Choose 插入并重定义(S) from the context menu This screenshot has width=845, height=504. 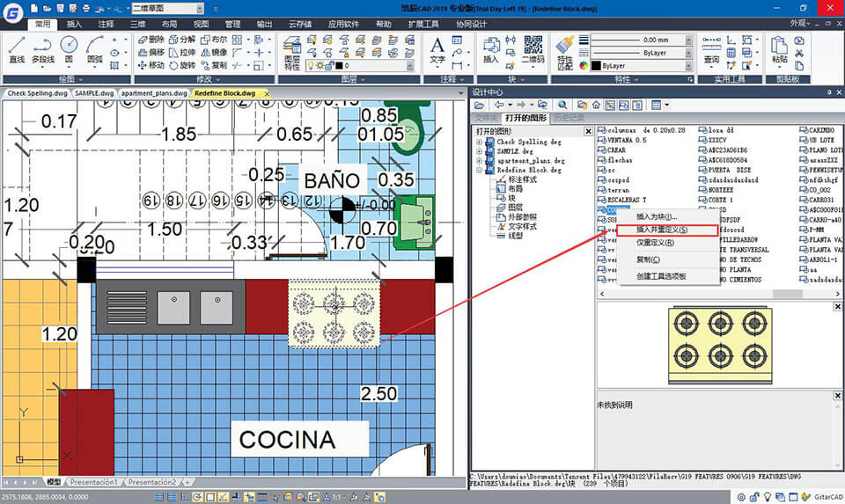667,230
